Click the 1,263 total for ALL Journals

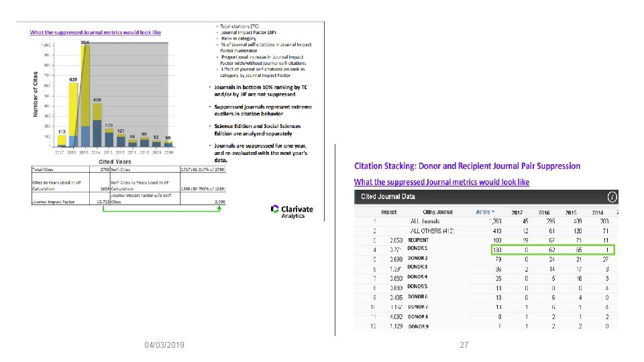[495, 221]
